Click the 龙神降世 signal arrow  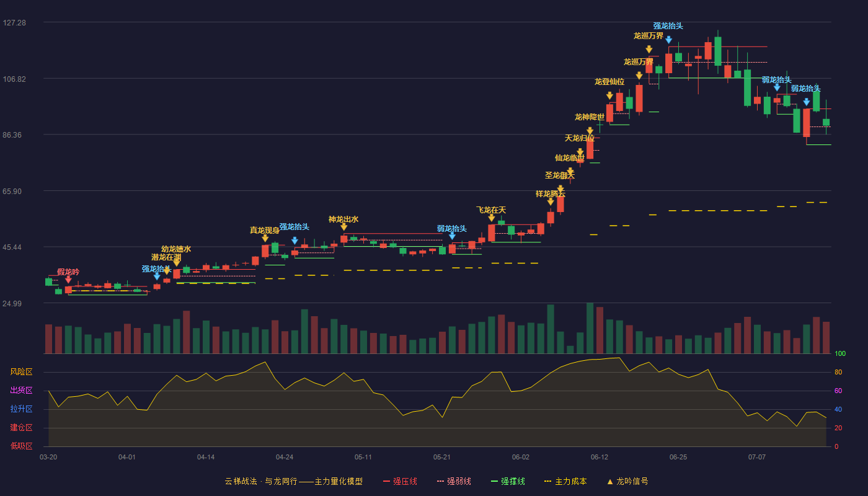590,131
